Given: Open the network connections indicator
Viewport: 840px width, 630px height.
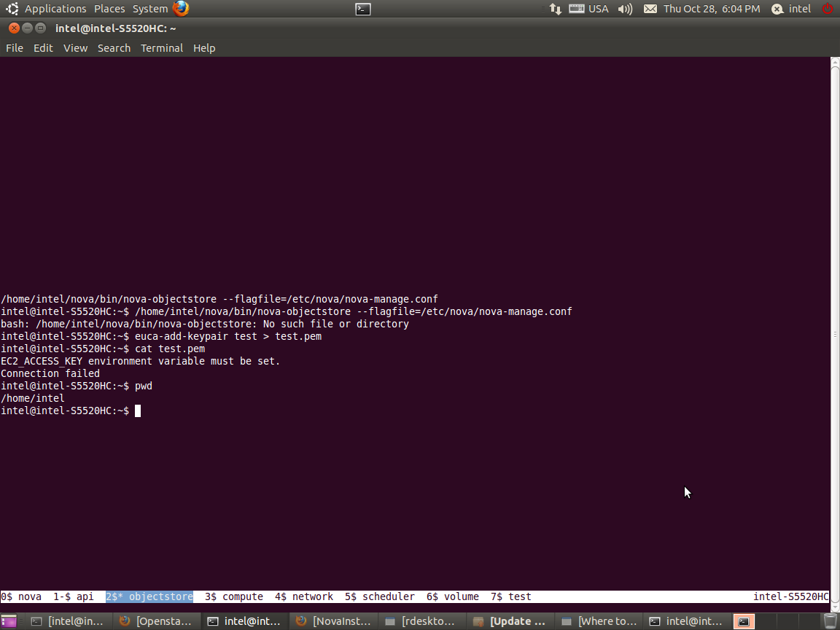Looking at the screenshot, I should coord(555,9).
